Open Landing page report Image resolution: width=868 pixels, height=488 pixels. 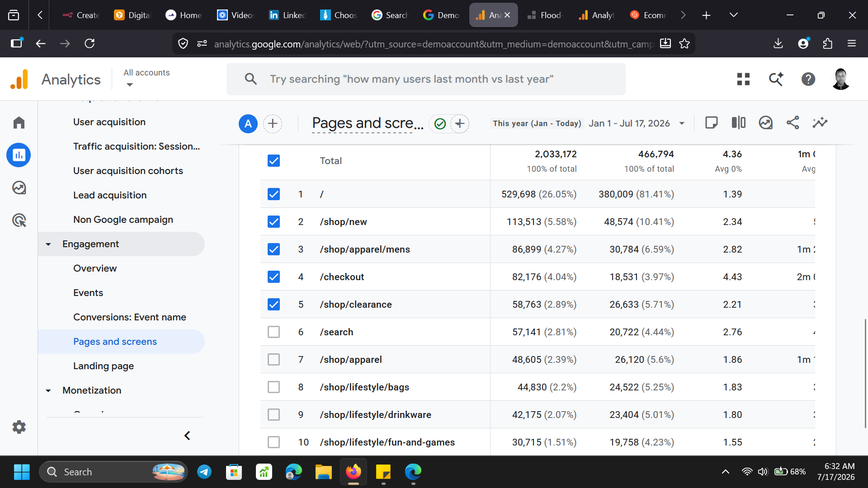pyautogui.click(x=104, y=366)
